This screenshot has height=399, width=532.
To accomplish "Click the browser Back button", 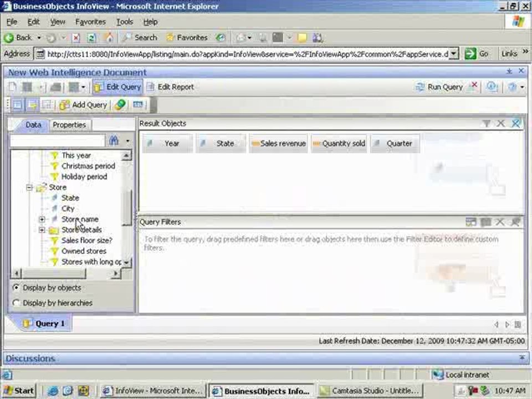I will (19, 37).
